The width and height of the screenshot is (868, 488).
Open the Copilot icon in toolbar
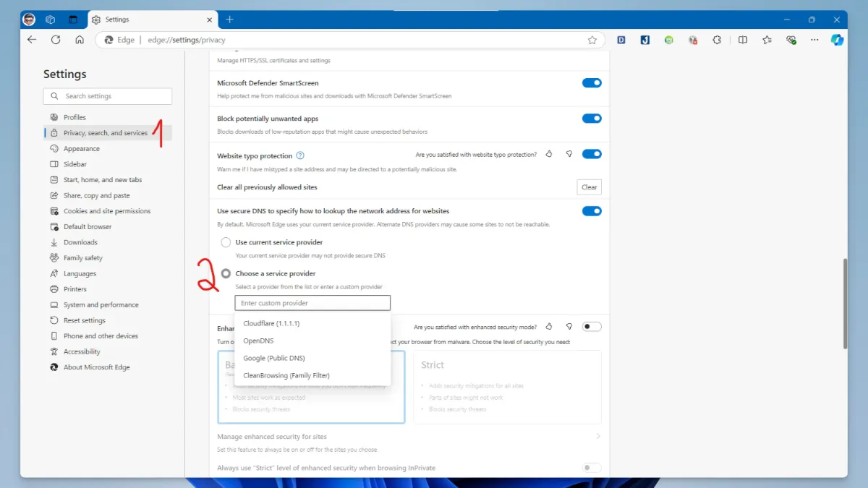click(x=837, y=40)
